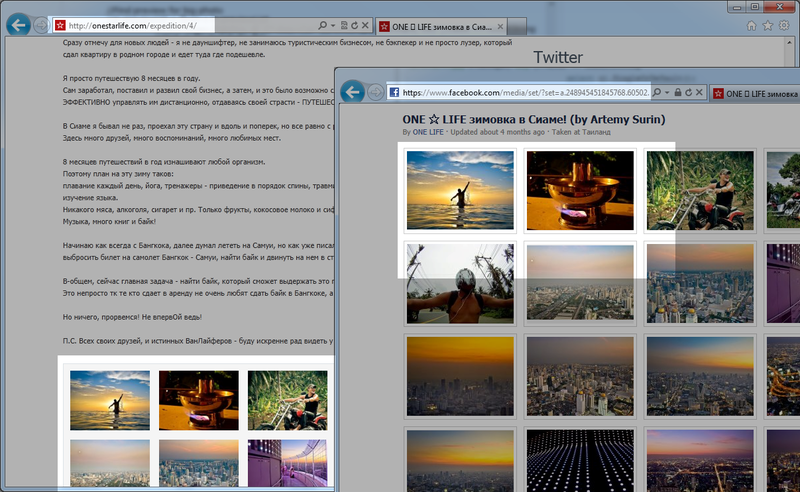Maximize the back Internet Explorer window

755,7
